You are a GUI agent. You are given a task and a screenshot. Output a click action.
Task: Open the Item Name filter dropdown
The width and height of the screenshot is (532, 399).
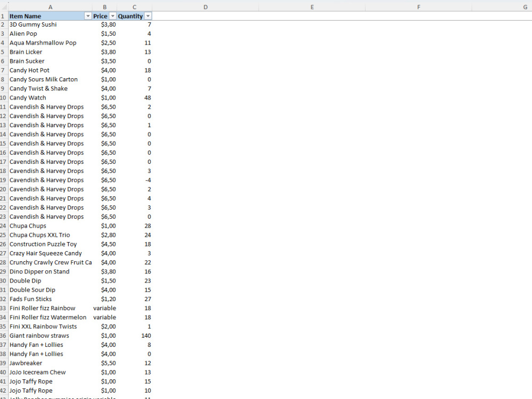pyautogui.click(x=88, y=16)
